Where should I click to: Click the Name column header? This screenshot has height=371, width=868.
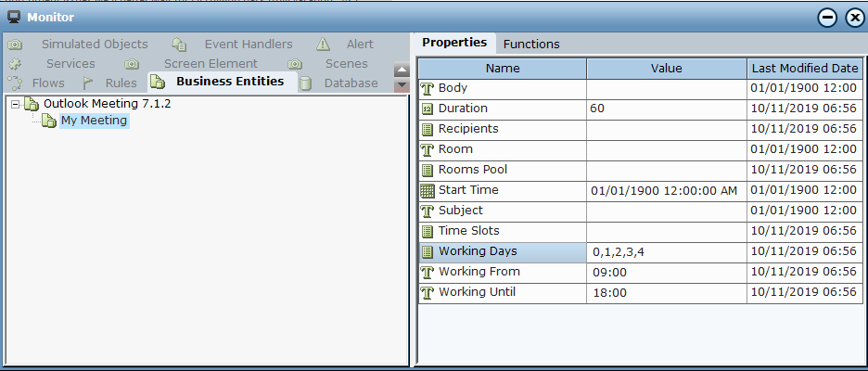point(502,68)
